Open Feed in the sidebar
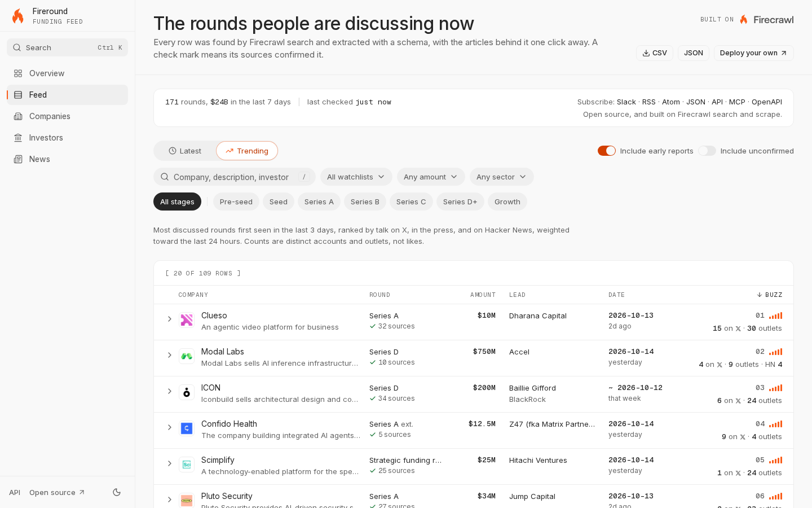This screenshot has width=812, height=508. coord(68,95)
